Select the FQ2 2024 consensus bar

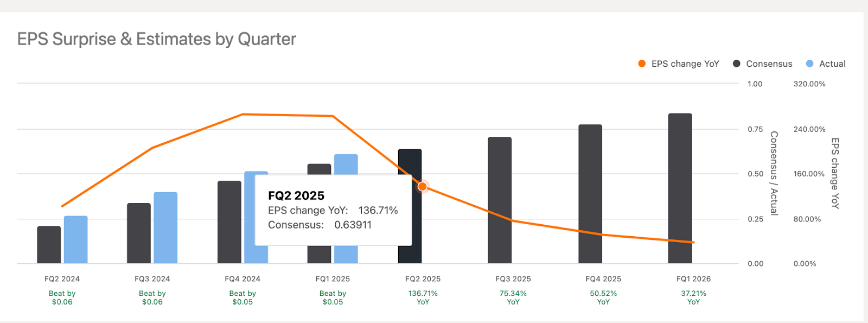click(49, 245)
